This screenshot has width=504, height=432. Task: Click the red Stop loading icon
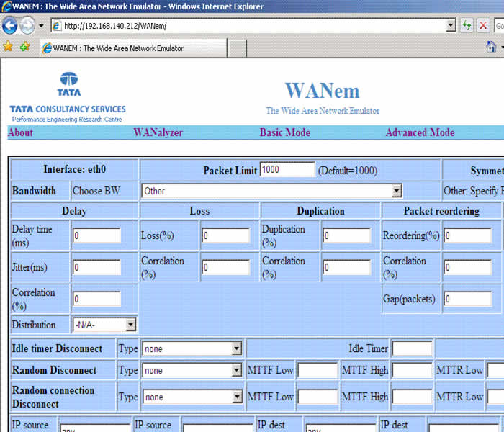tap(484, 26)
